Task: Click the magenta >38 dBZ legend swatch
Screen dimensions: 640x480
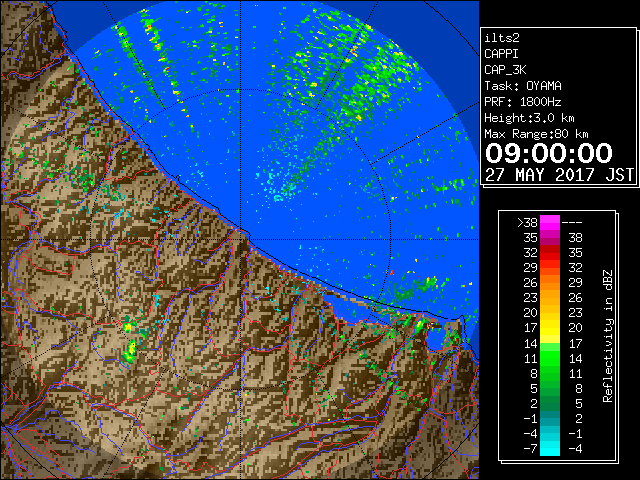Action: pos(550,223)
